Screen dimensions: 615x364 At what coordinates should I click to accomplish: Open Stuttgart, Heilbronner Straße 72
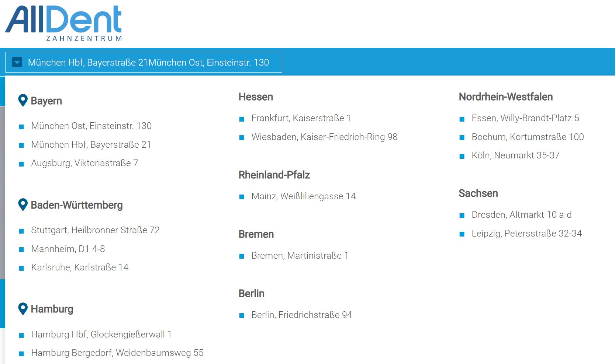pyautogui.click(x=95, y=230)
